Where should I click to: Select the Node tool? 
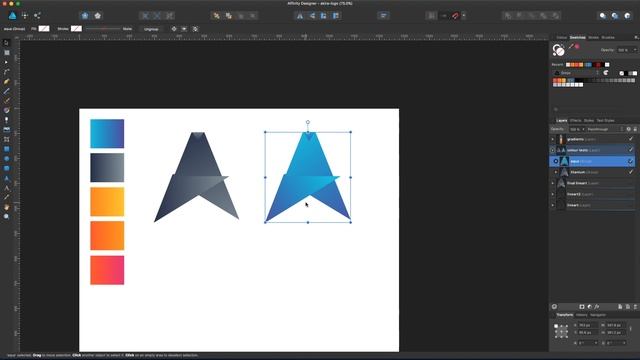point(7,62)
